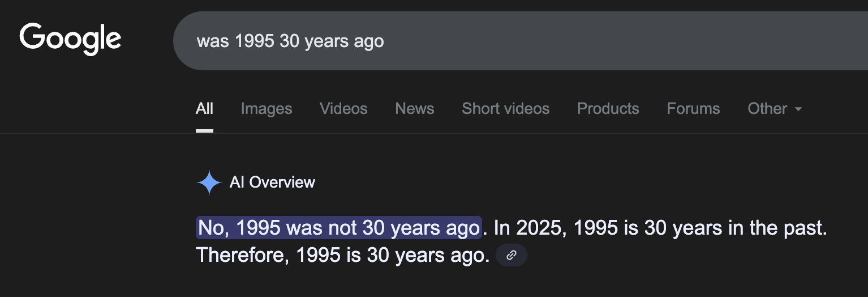Go to the News tab

415,109
